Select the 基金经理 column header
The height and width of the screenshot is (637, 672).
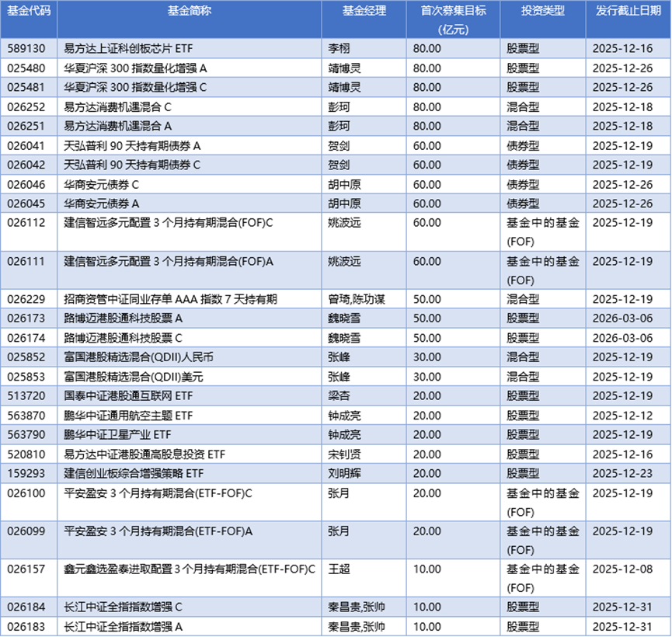pos(364,12)
